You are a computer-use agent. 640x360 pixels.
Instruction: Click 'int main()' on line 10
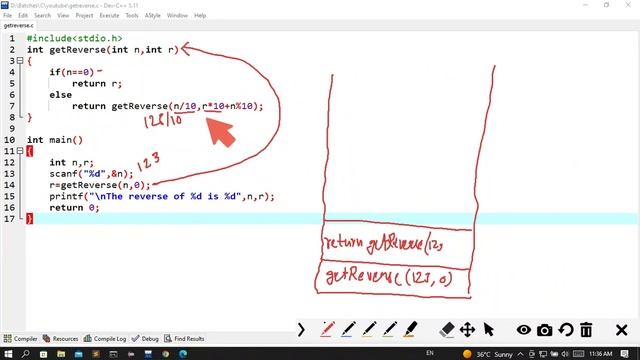tap(55, 140)
